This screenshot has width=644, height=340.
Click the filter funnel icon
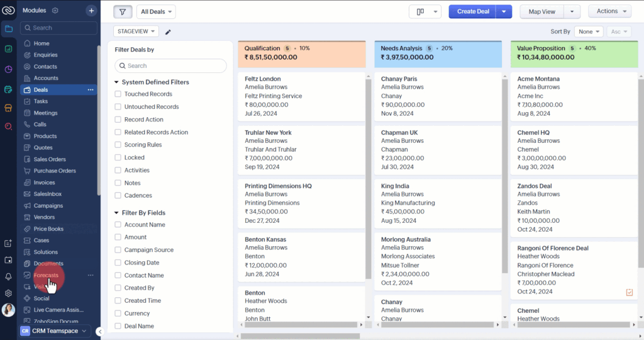[123, 12]
